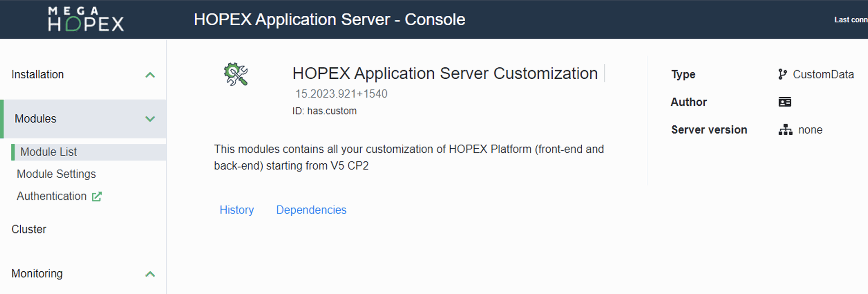Click the MEGA HOPEX logo
Image resolution: width=868 pixels, height=294 pixels.
click(86, 19)
